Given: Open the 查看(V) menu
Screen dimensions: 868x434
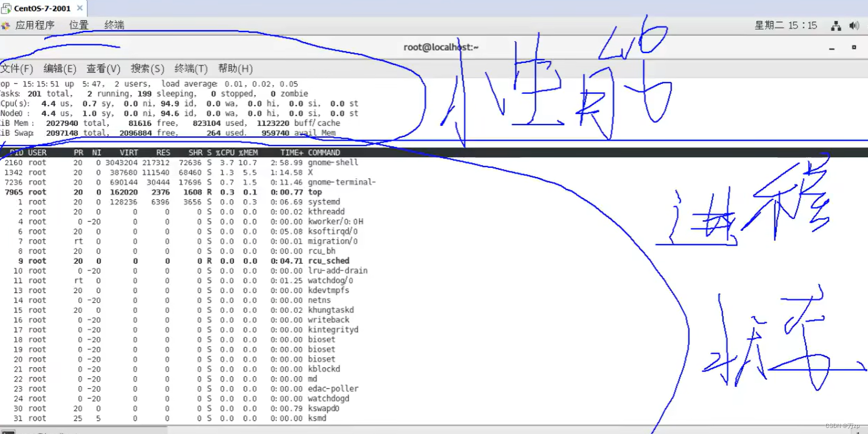Looking at the screenshot, I should tap(103, 68).
